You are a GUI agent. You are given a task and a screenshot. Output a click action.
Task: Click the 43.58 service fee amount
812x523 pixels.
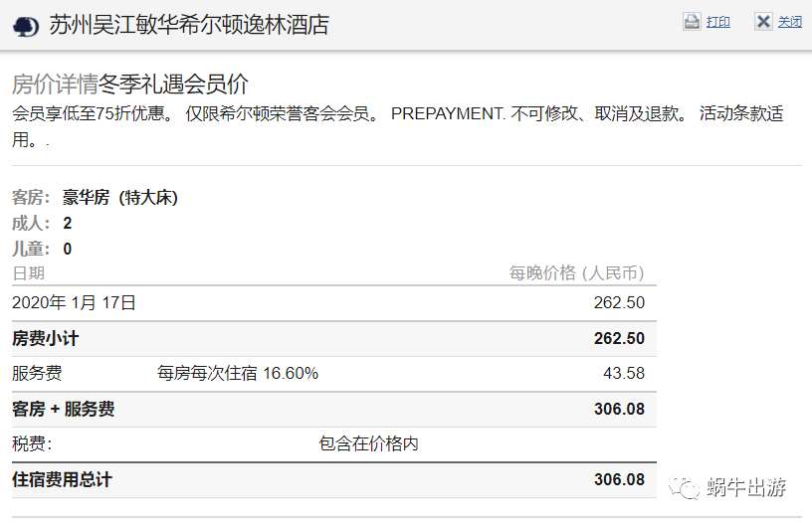coord(624,373)
